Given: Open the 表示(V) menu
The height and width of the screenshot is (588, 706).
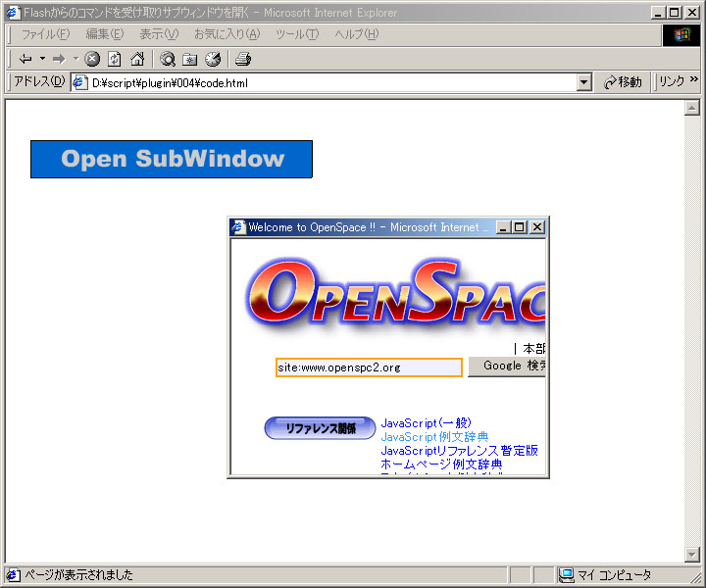Looking at the screenshot, I should (x=159, y=34).
